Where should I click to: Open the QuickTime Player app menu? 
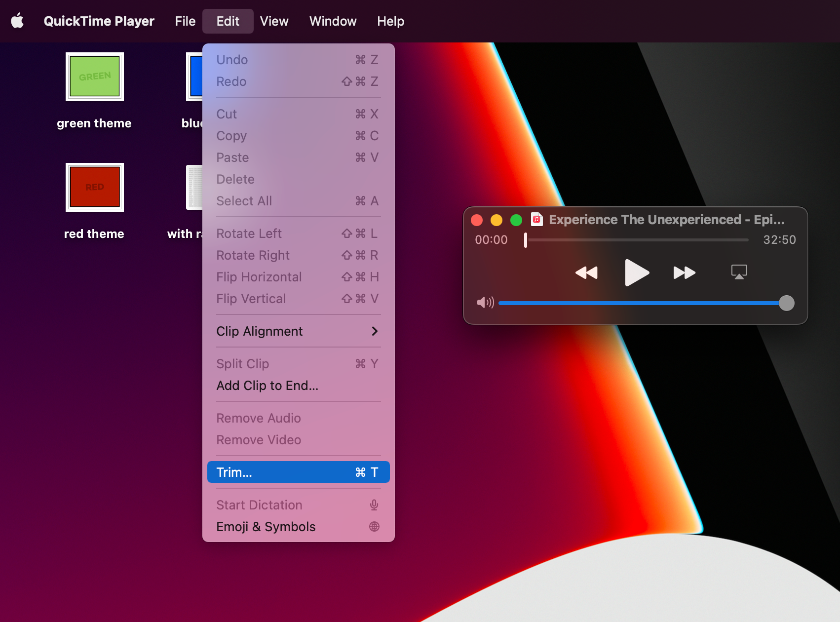(99, 21)
